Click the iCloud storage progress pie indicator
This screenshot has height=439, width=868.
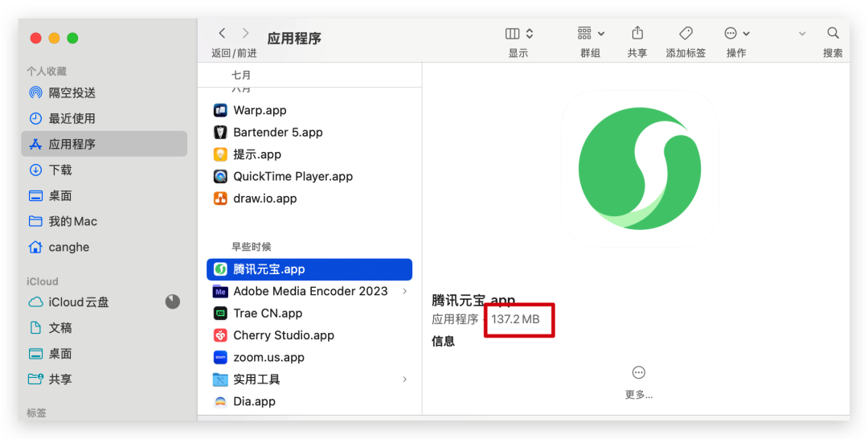coord(173,302)
